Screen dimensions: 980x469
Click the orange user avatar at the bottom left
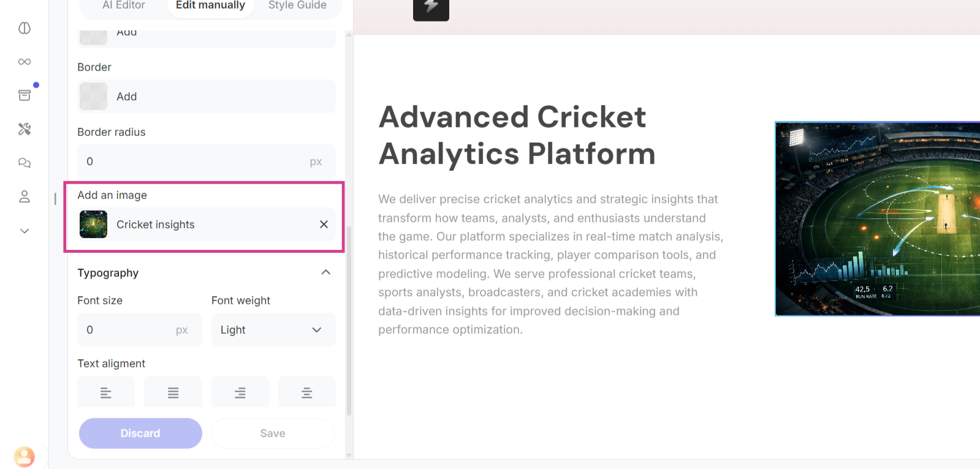click(25, 456)
